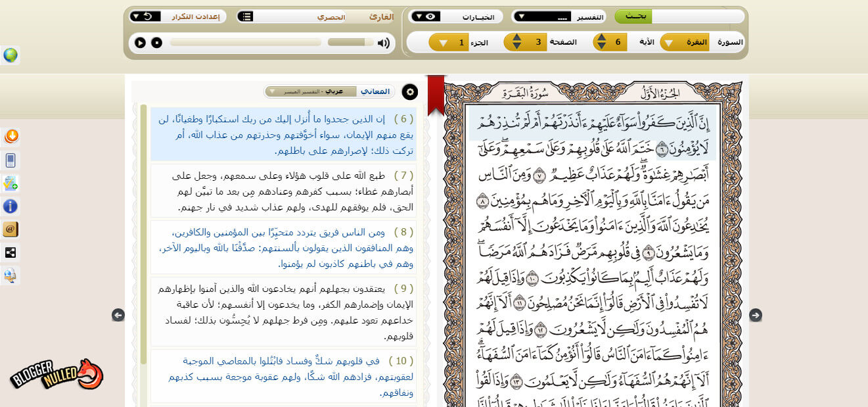
Task: Click the page number stepper showing 3
Action: 524,42
